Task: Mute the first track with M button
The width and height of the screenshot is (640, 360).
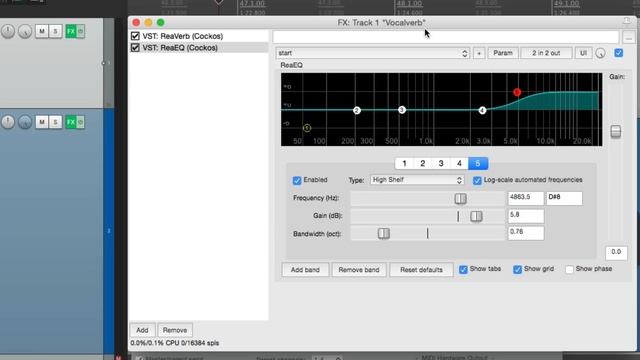Action: (x=42, y=31)
